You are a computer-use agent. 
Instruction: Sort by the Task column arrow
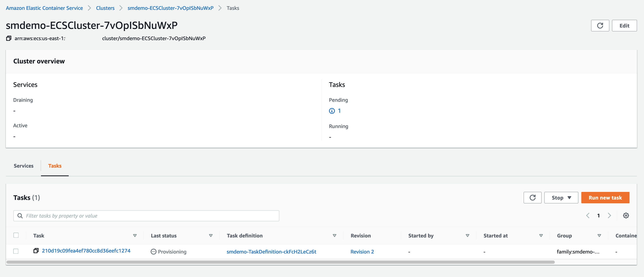tap(135, 235)
